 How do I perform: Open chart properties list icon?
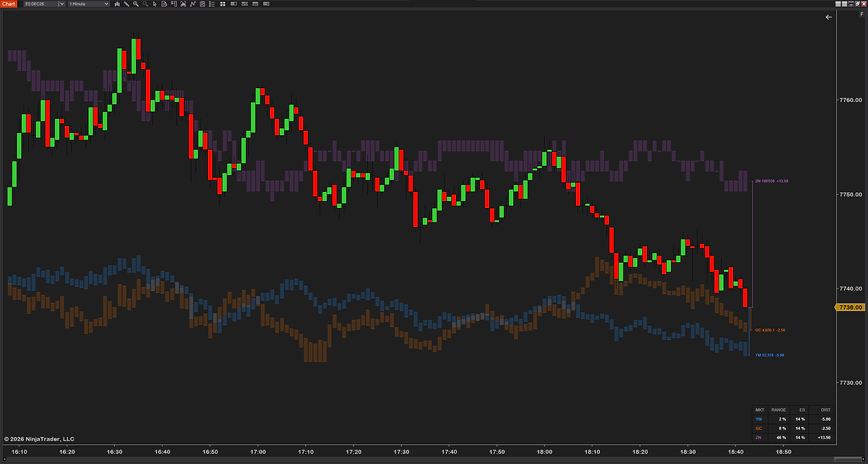(x=212, y=4)
